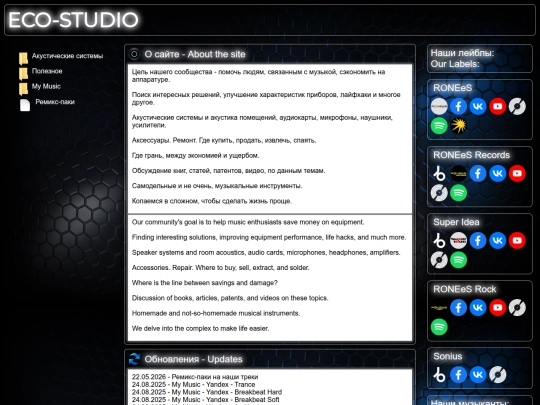Click the line 'Our community's goal is to help'
The height and width of the screenshot is (405, 540).
pos(248,222)
